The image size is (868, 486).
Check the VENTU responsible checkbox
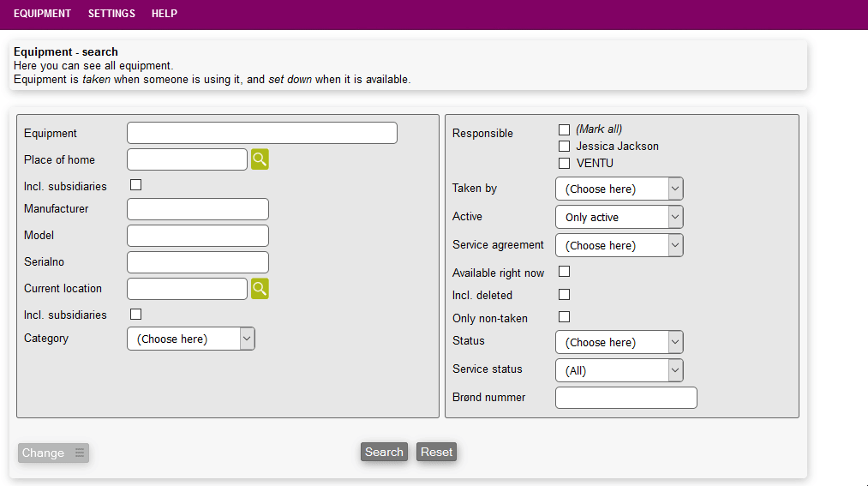pyautogui.click(x=564, y=163)
